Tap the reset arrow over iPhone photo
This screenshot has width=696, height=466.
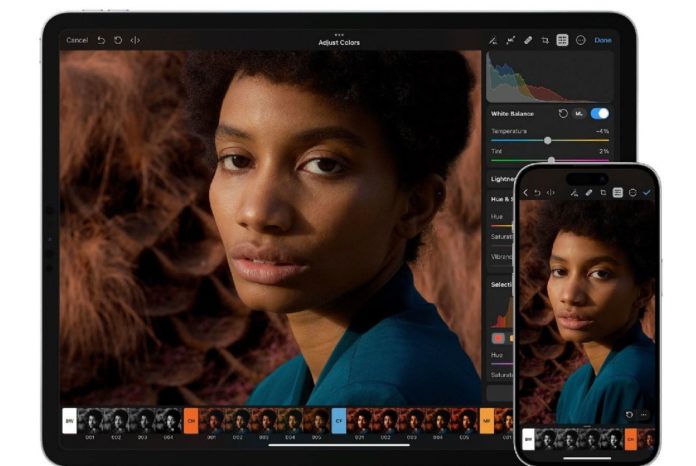click(x=629, y=415)
